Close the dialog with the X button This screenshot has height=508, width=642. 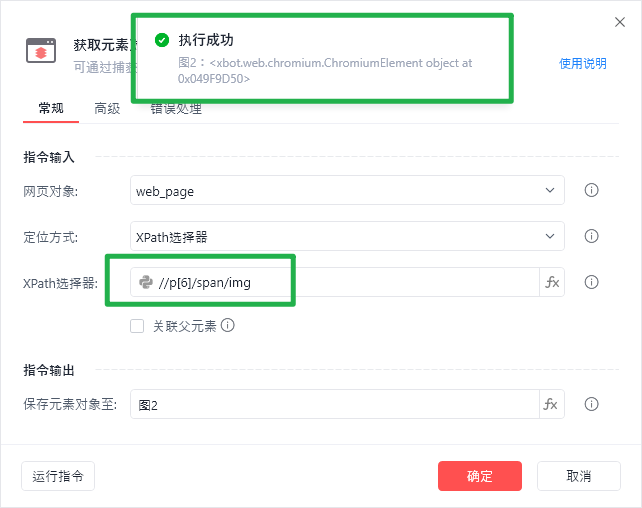pyautogui.click(x=619, y=21)
